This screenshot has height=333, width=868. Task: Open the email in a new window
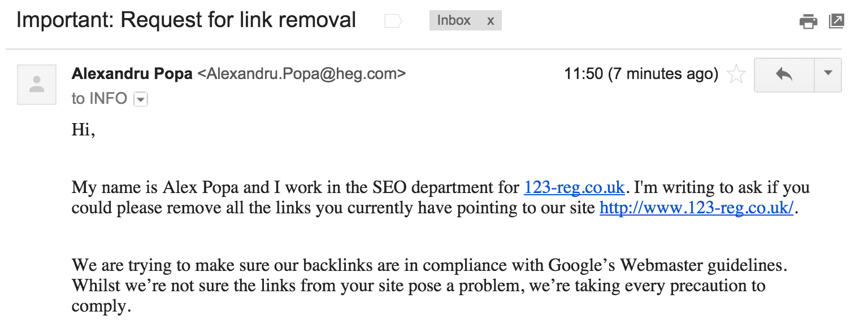[836, 21]
